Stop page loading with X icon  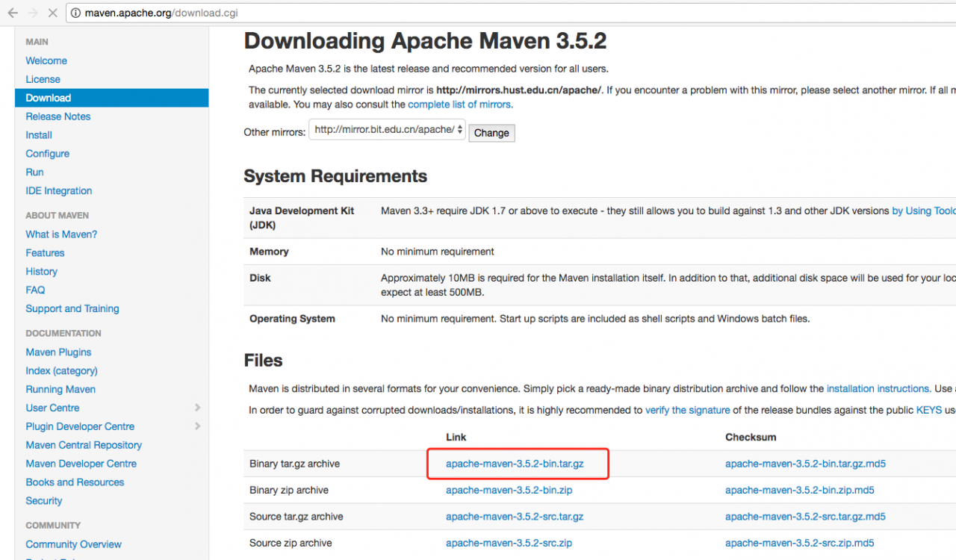tap(53, 13)
